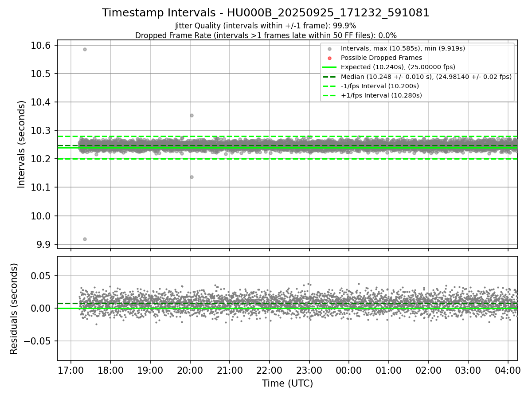Click the outlier point near 10.585 seconds
Image resolution: width=532 pixels, height=399 pixels.
coord(85,49)
